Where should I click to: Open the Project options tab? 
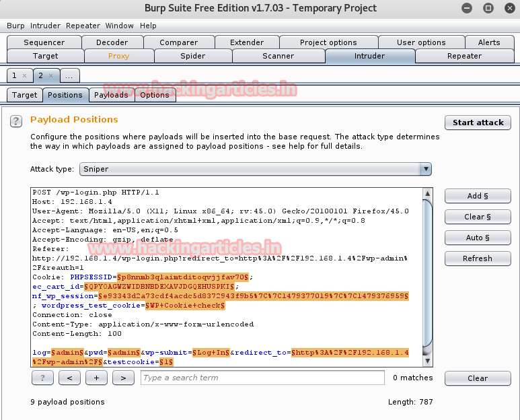click(328, 42)
